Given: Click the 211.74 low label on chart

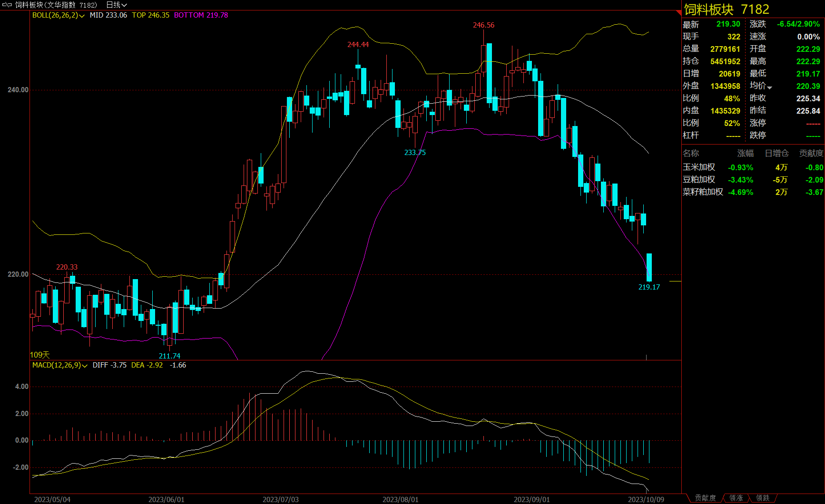Looking at the screenshot, I should (169, 356).
